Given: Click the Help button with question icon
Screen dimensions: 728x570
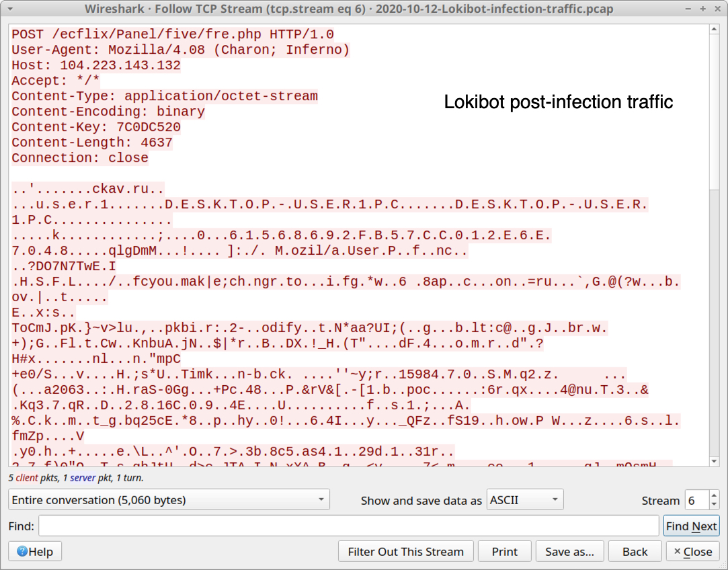Looking at the screenshot, I should coord(35,551).
